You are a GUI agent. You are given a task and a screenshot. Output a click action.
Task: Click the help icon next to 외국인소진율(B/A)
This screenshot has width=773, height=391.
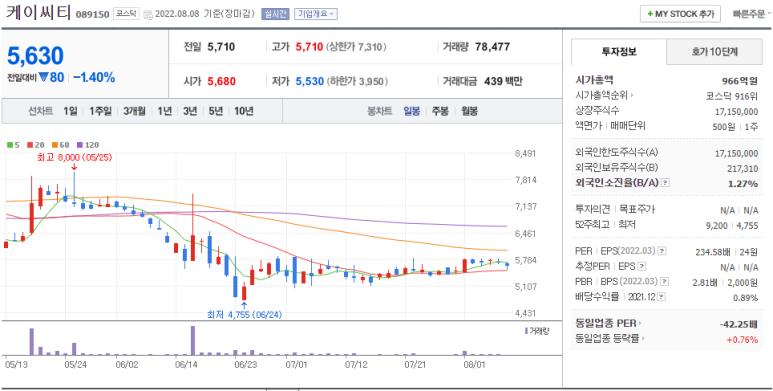click(666, 183)
